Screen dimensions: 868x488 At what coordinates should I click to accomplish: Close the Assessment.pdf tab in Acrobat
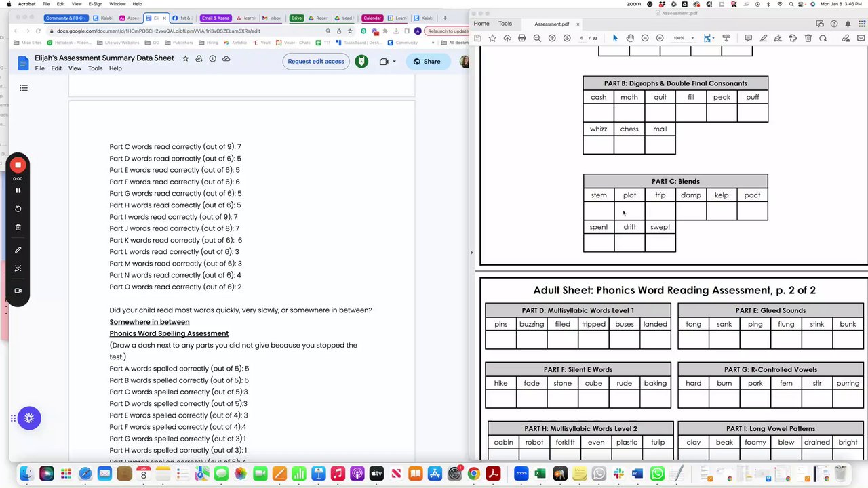(x=578, y=24)
